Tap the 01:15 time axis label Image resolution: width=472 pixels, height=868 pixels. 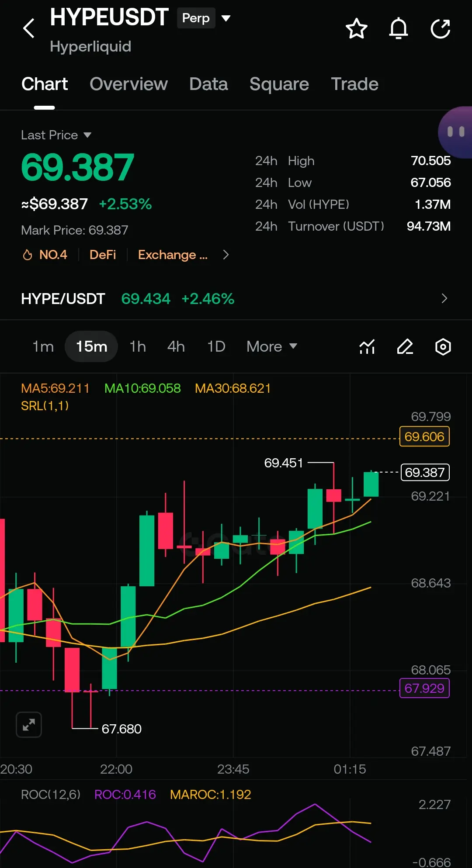click(350, 769)
